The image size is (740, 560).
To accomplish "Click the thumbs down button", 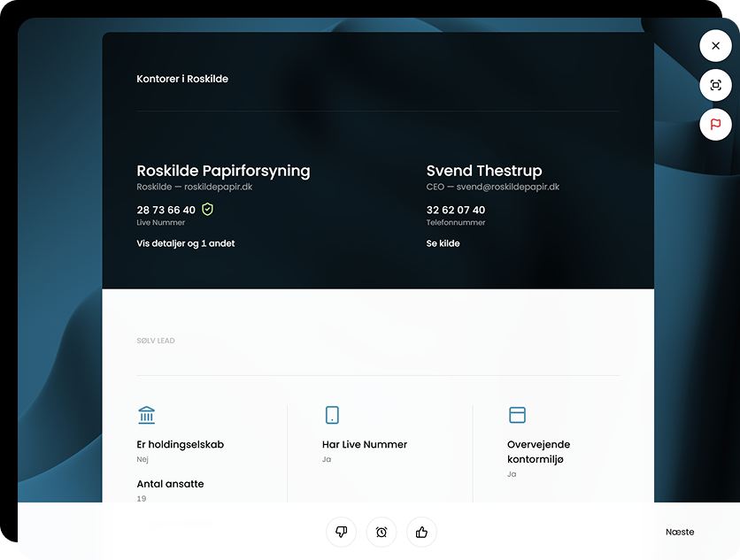I will [341, 532].
